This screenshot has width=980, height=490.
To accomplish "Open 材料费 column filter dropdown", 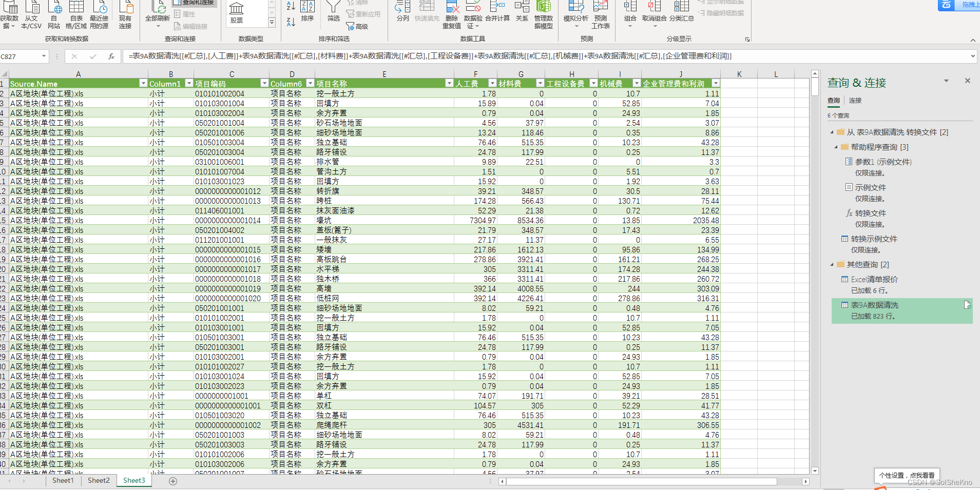I will 540,83.
